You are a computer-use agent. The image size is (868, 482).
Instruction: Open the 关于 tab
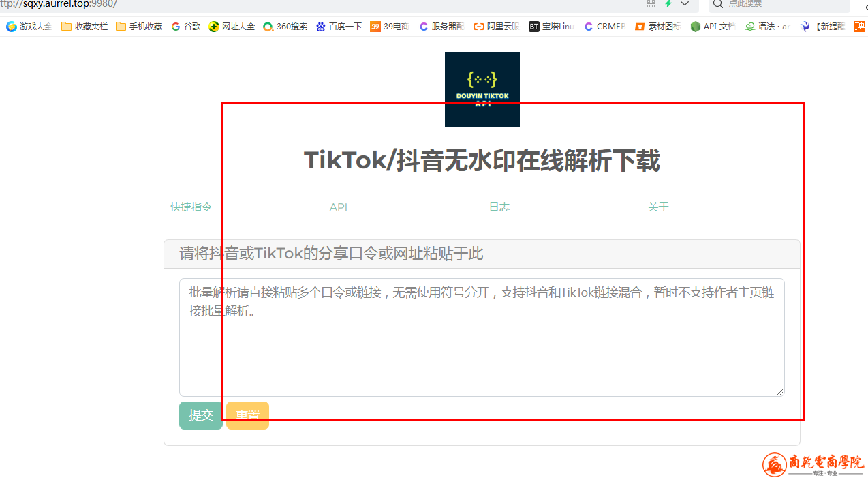click(658, 207)
